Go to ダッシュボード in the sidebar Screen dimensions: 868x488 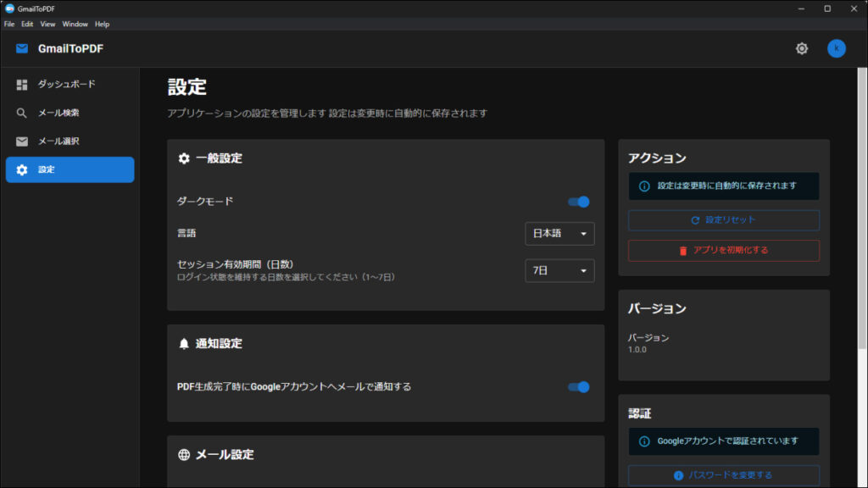pos(70,84)
